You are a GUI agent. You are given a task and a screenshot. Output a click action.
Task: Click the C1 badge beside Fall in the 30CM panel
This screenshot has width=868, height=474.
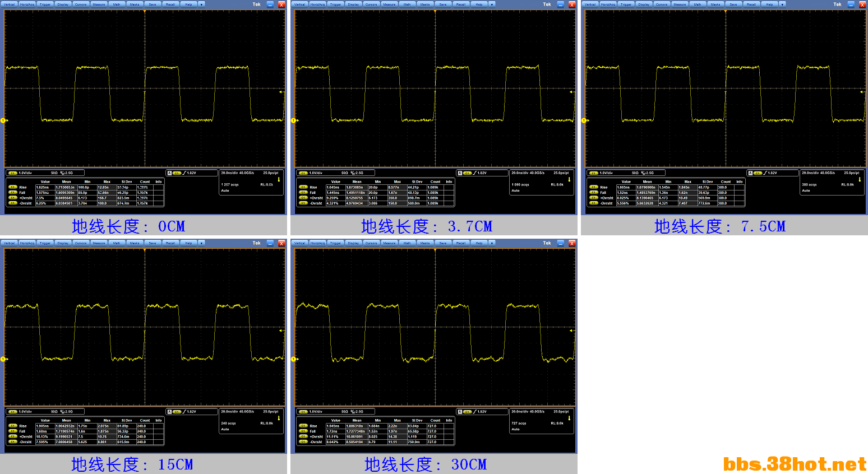point(303,431)
